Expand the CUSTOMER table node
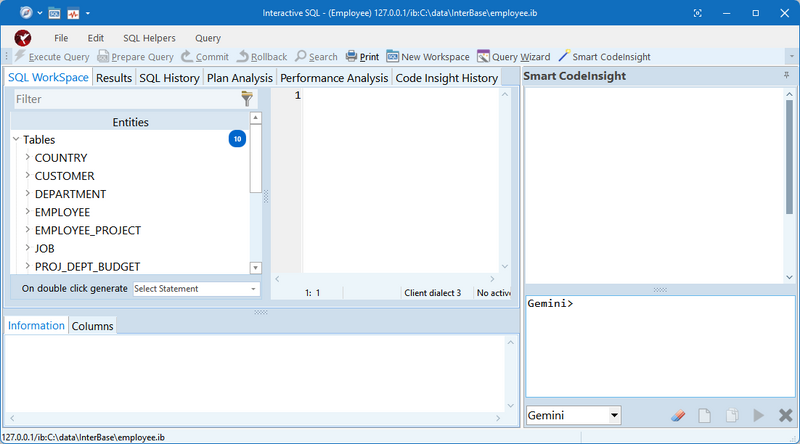 (28, 175)
